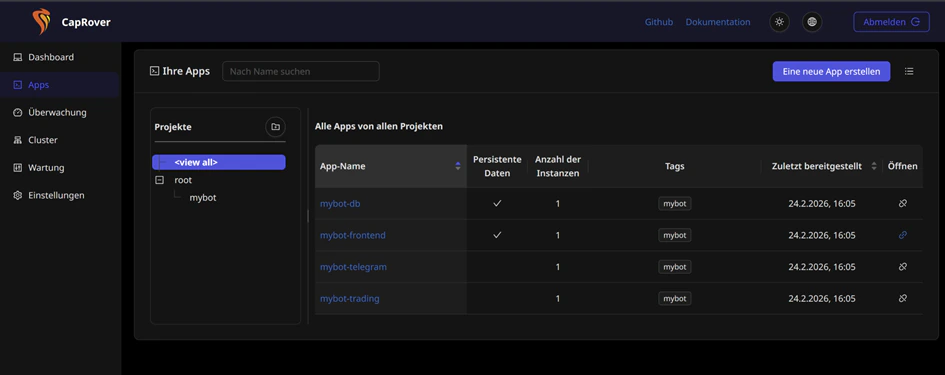Click instance count of mybot-trading row
Screen dimensions: 945x375
click(558, 298)
